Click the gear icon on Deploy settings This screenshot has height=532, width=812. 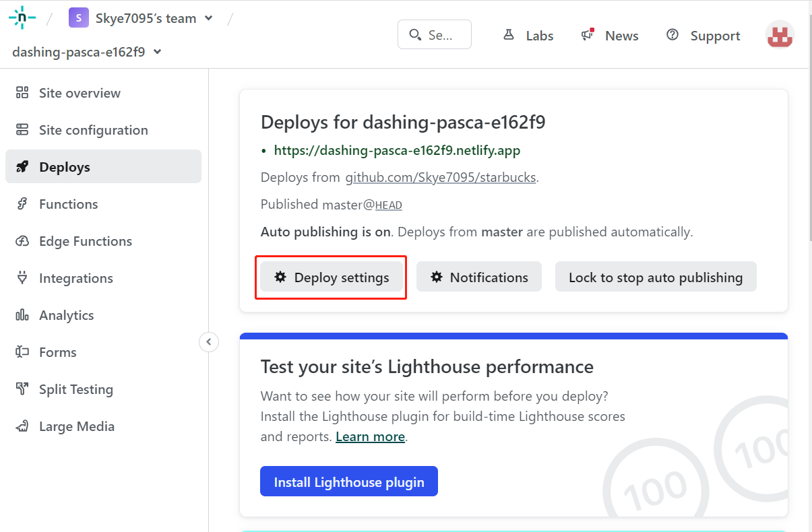click(x=280, y=277)
